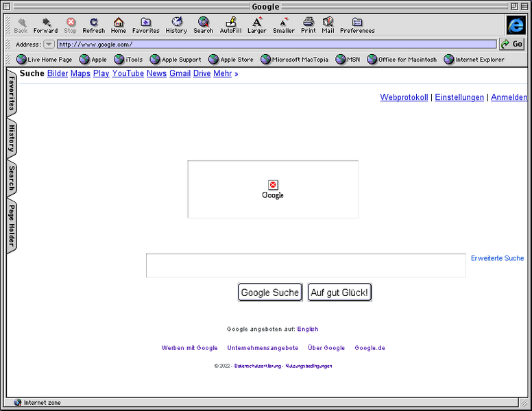532x411 pixels.
Task: Click the Google Suche button
Action: (x=270, y=292)
